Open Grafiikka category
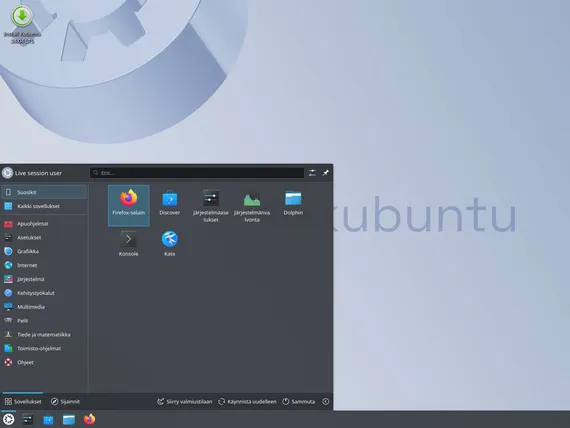 [x=44, y=251]
